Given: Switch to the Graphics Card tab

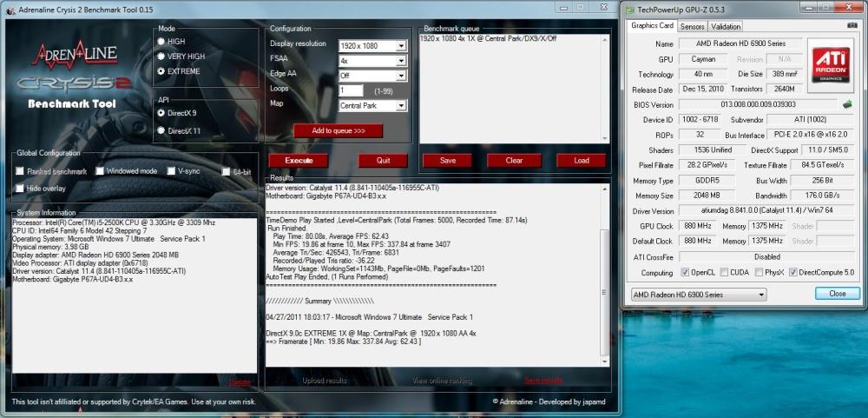Looking at the screenshot, I should pyautogui.click(x=652, y=25).
